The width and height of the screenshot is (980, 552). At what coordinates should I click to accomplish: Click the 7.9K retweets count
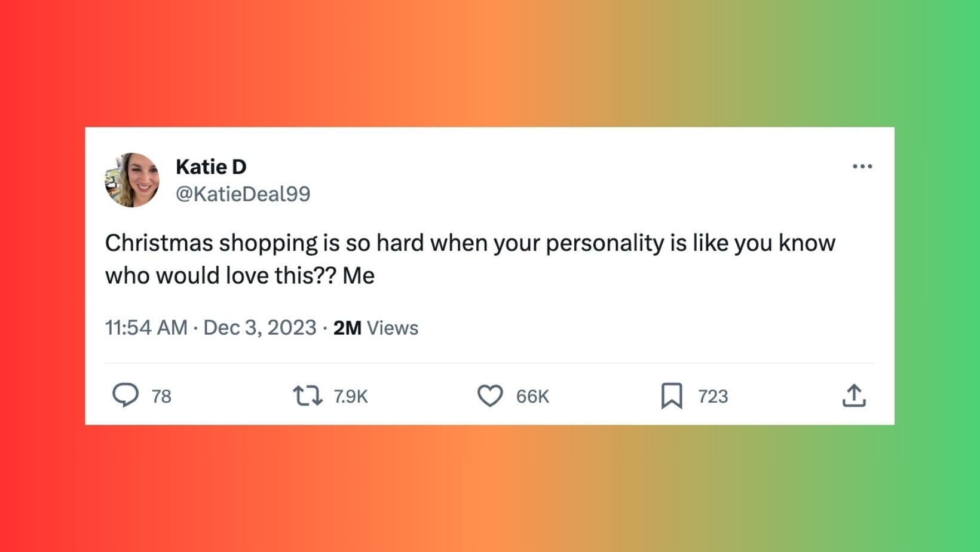pyautogui.click(x=351, y=396)
